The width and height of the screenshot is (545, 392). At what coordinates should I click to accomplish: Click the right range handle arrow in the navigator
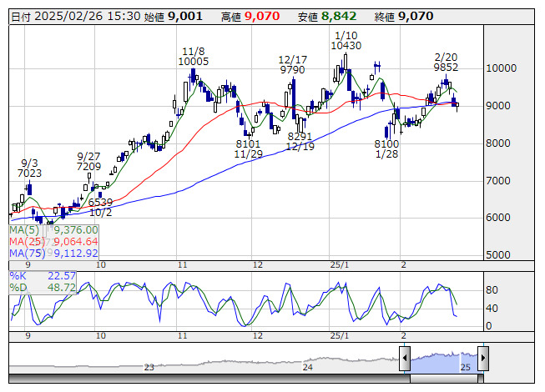coord(481,359)
